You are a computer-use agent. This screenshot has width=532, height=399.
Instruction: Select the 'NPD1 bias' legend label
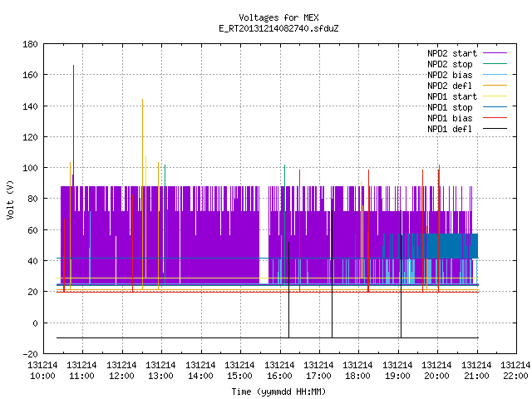point(450,118)
